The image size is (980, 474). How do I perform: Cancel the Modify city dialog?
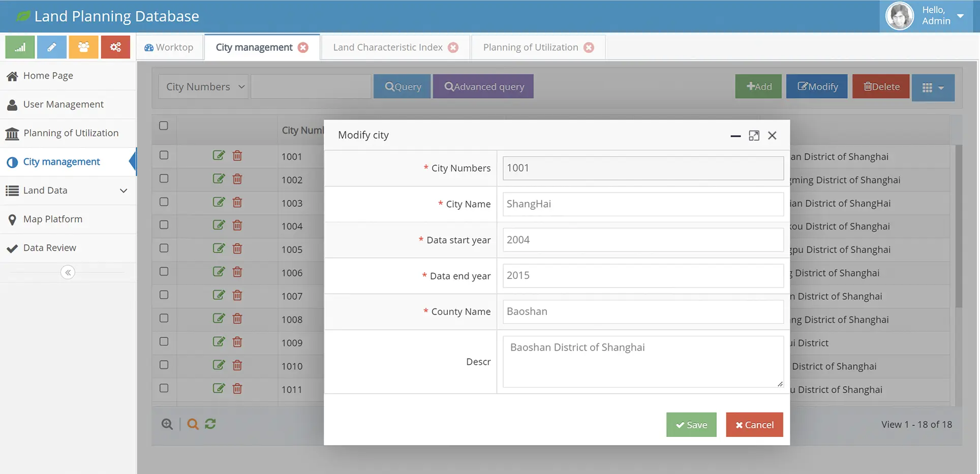click(754, 425)
